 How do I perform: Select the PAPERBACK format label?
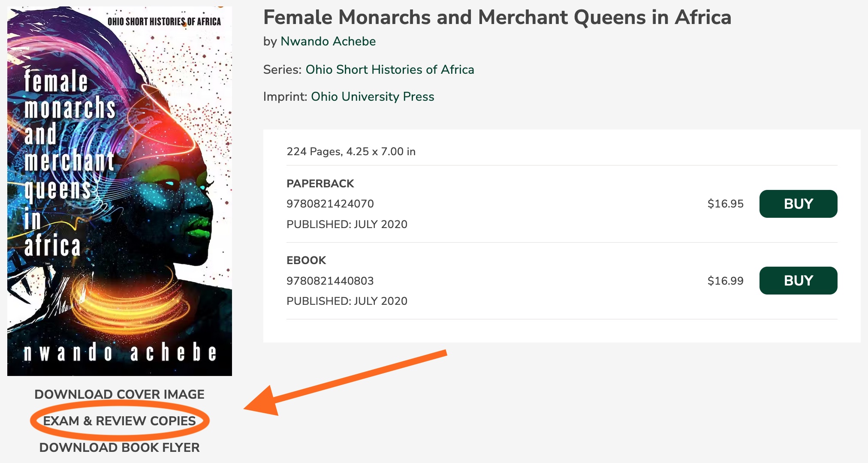pos(320,183)
